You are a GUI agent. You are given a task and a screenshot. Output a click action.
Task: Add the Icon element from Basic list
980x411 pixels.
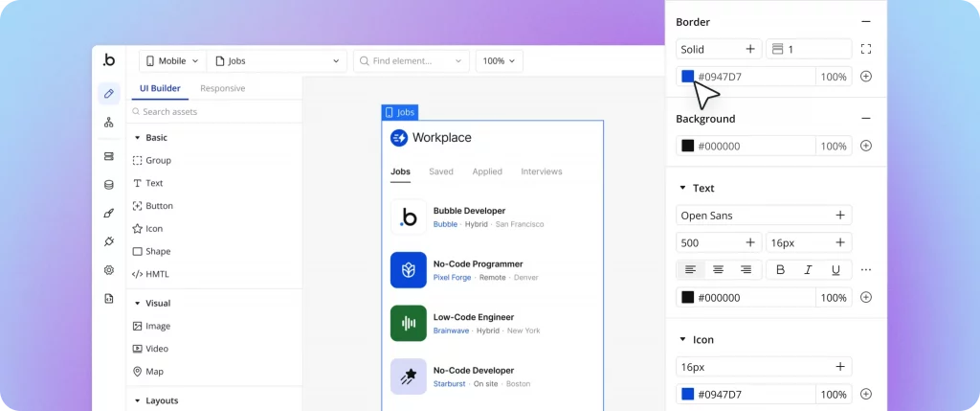pyautogui.click(x=147, y=228)
